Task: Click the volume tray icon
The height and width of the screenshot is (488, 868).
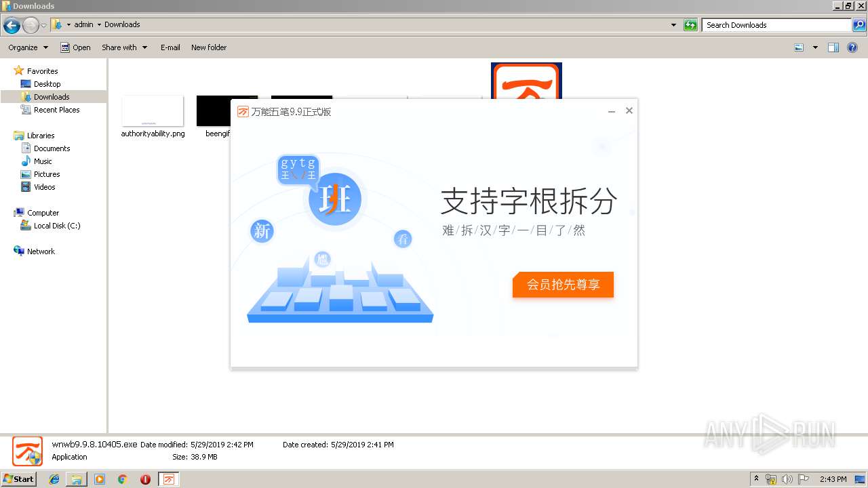Action: point(787,479)
